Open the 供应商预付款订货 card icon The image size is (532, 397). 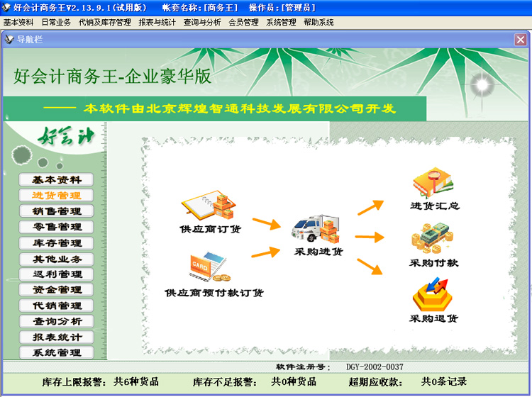coord(210,267)
